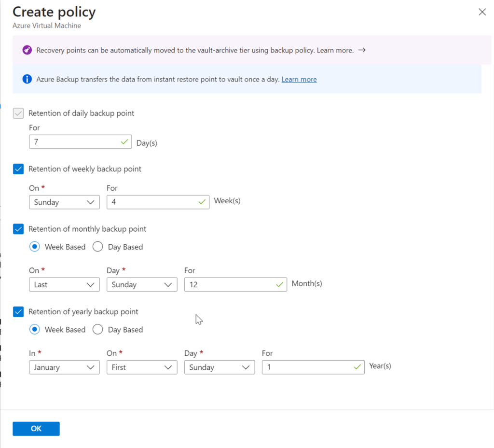Click the Create policy heading
Image resolution: width=494 pixels, height=448 pixels.
pos(54,12)
